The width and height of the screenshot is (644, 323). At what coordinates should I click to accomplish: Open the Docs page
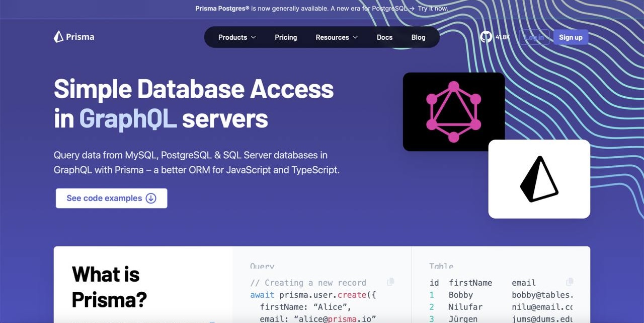[x=384, y=37]
